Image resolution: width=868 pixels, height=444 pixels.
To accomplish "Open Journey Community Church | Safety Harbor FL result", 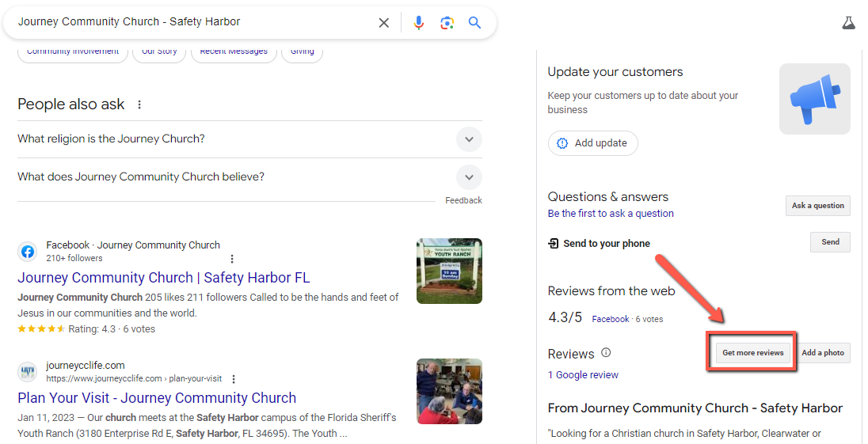I will point(164,278).
